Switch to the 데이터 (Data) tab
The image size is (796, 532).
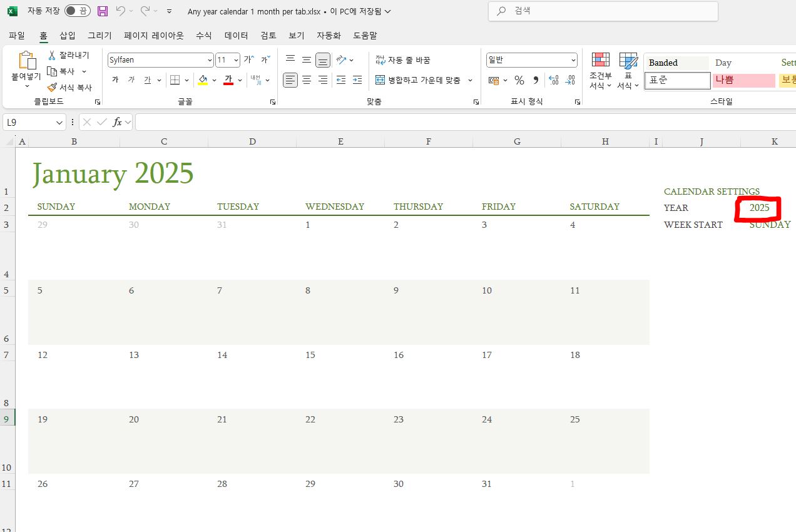(x=237, y=36)
